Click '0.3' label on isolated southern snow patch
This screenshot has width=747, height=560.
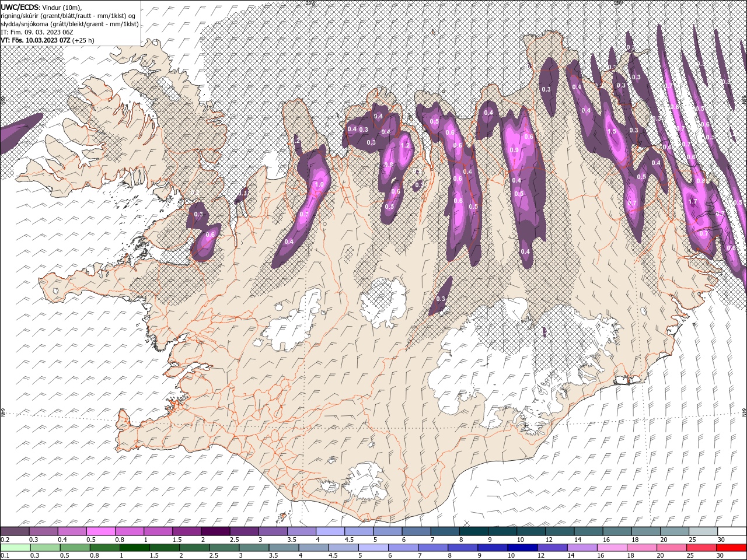[441, 299]
